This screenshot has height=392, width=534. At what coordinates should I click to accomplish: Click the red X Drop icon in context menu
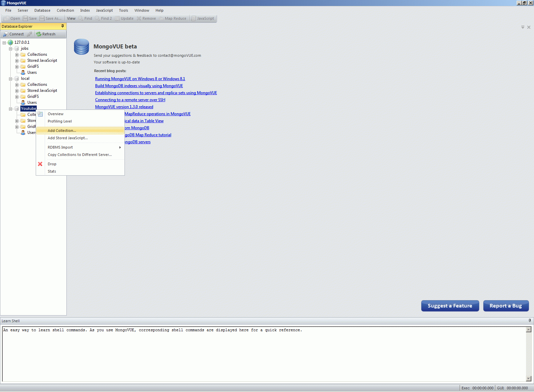point(40,164)
